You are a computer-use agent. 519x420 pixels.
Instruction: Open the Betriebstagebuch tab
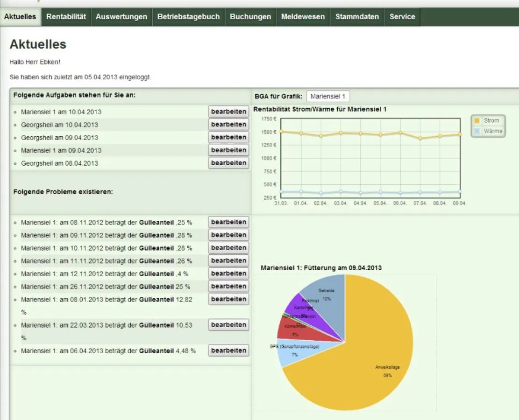188,16
